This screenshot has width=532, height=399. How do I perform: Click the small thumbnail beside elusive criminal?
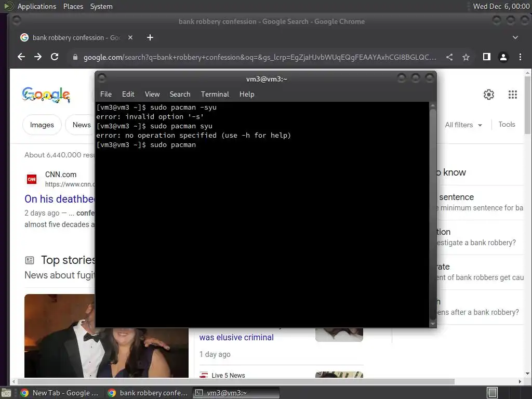[339, 335]
